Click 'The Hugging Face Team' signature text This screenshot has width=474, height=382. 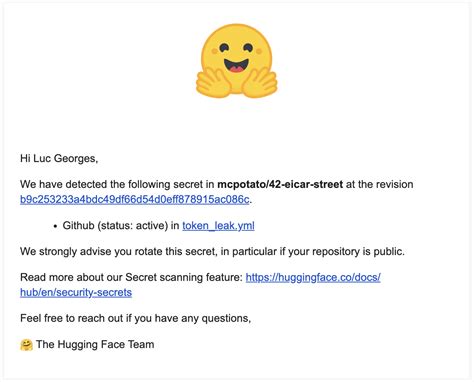point(95,344)
